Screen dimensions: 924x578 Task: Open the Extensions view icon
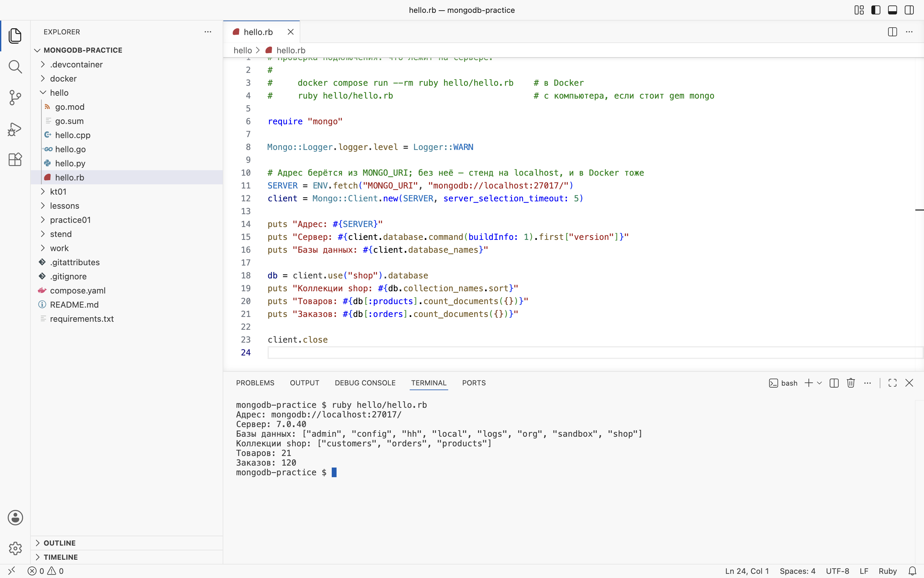(15, 159)
